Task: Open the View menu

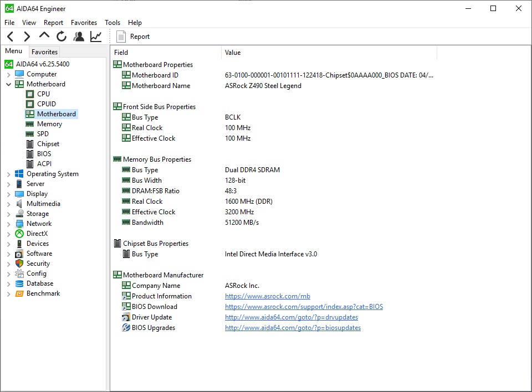Action: (x=29, y=22)
